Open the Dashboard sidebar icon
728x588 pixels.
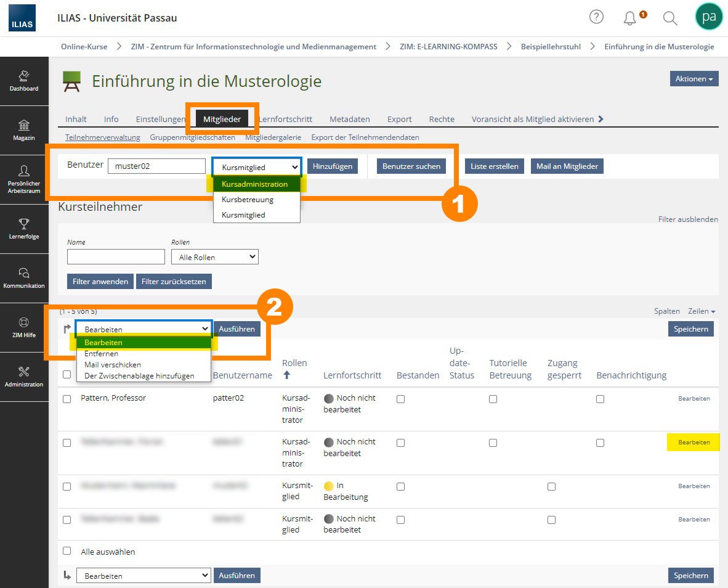24,81
